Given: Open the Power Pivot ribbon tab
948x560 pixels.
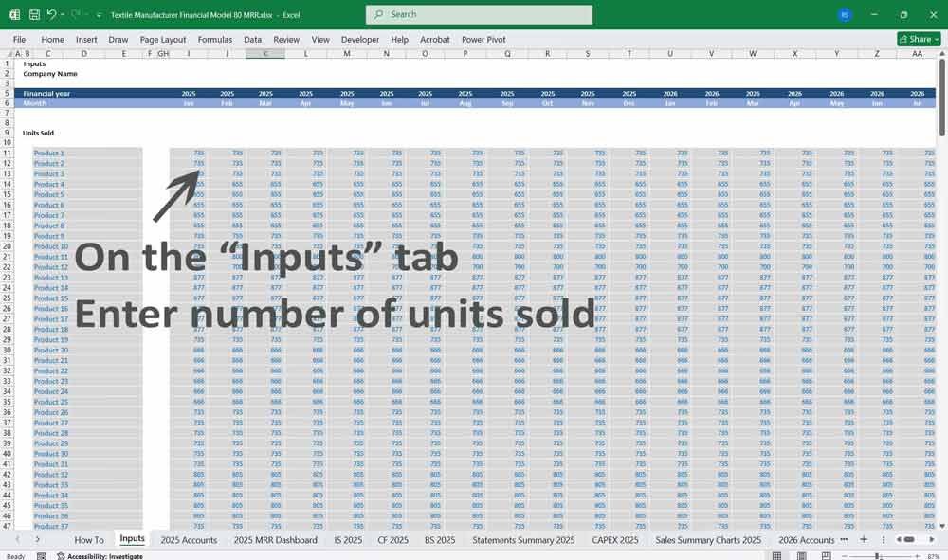Looking at the screenshot, I should pos(483,40).
